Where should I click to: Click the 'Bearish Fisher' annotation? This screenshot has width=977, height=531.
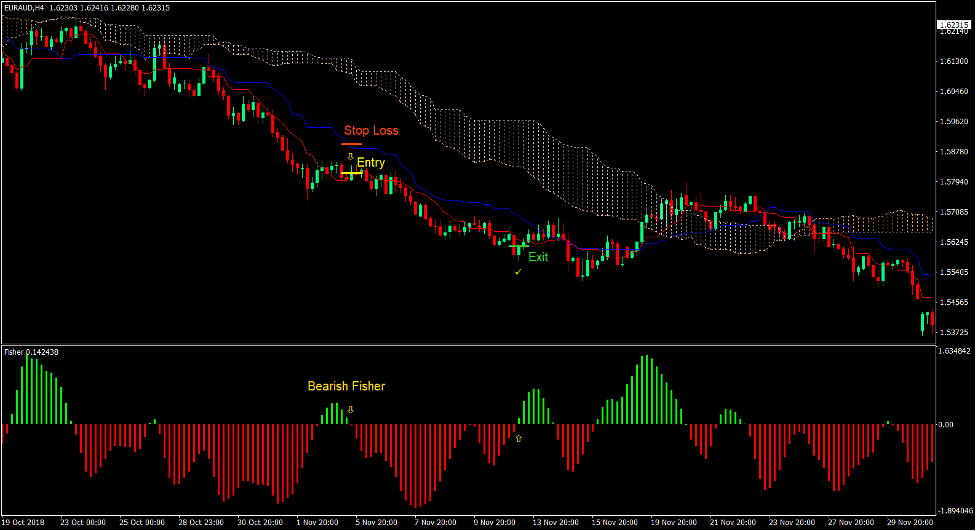click(346, 386)
